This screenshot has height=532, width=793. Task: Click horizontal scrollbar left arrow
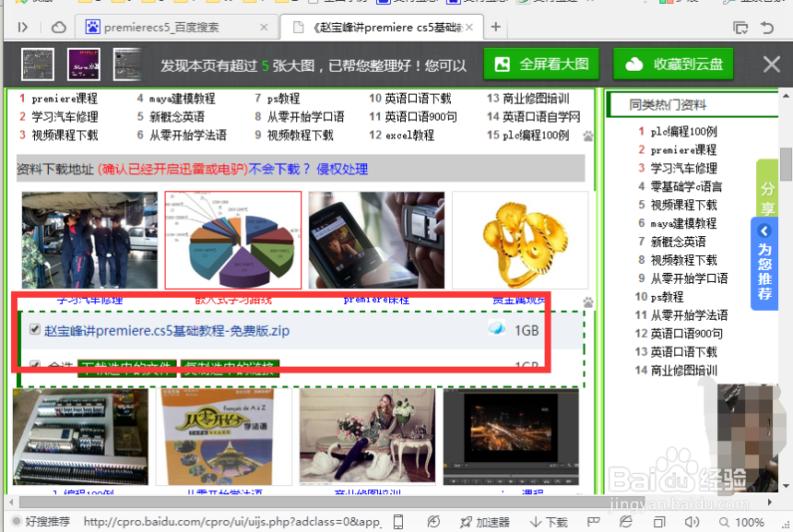click(x=11, y=502)
